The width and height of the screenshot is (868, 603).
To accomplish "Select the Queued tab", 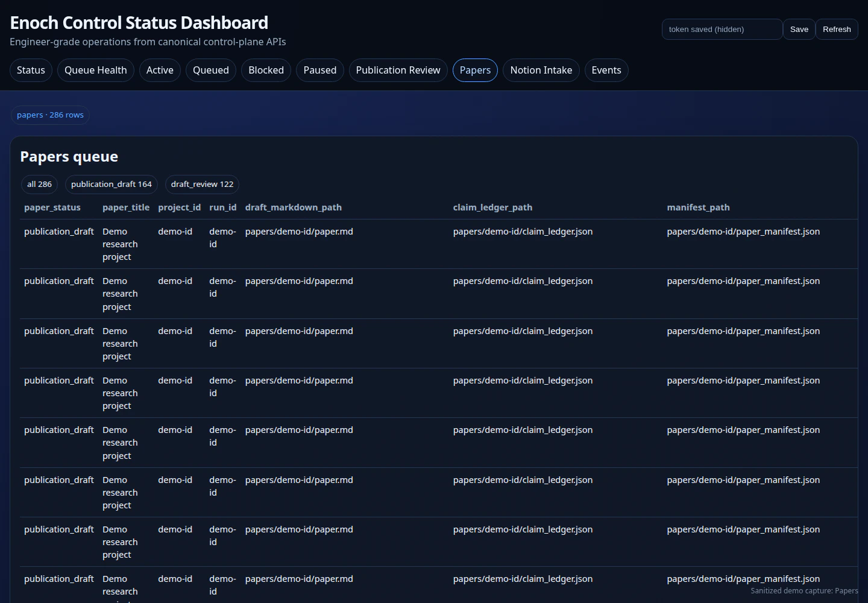I will [211, 70].
